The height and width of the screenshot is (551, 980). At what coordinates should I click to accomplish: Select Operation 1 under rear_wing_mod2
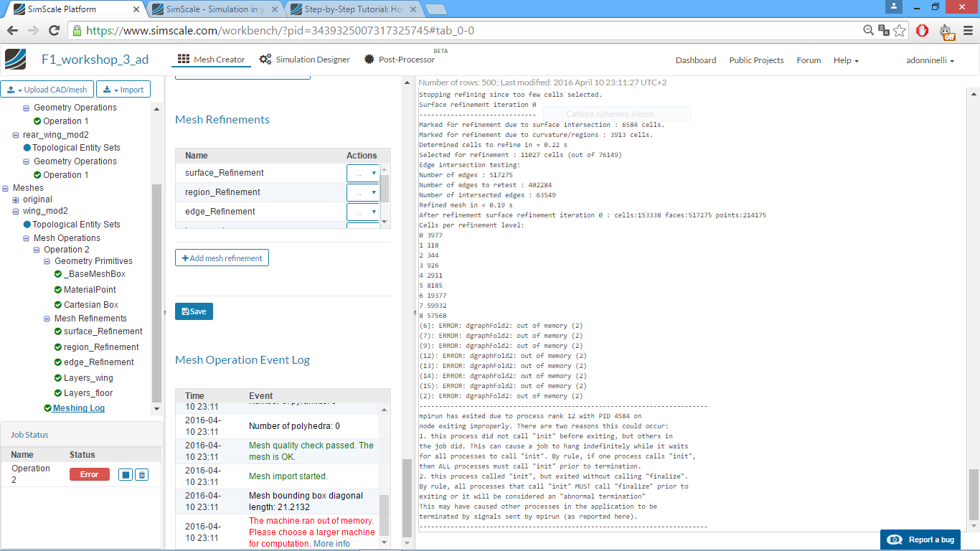(66, 175)
